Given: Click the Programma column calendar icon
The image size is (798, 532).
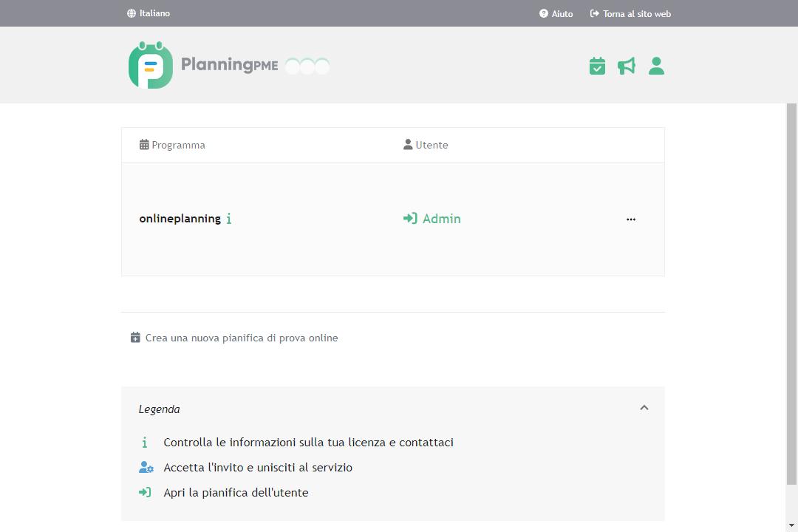Looking at the screenshot, I should coord(143,144).
